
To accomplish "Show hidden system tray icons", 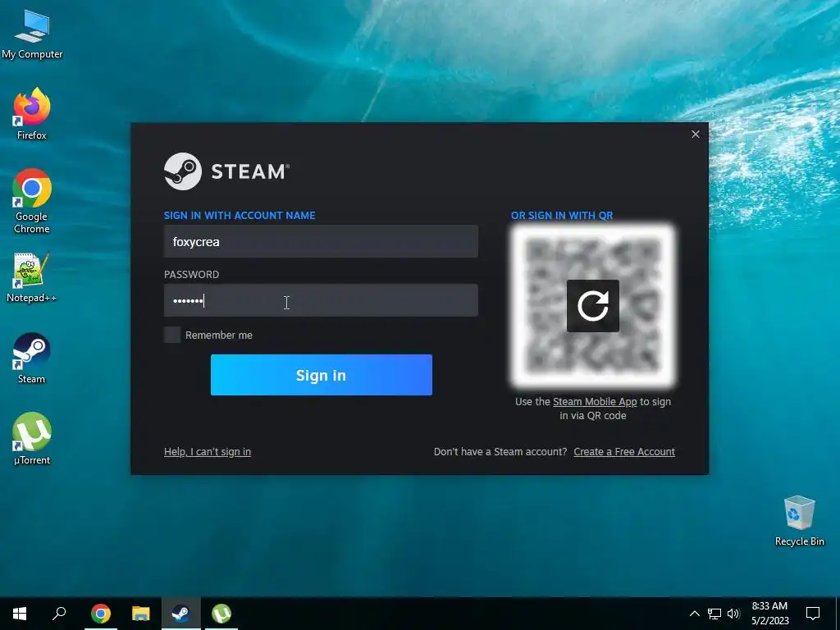I will click(x=694, y=614).
